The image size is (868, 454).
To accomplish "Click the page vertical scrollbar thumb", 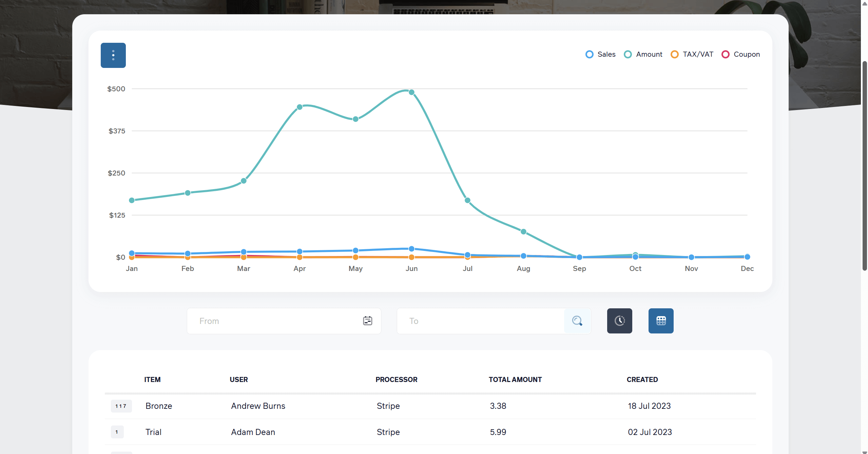I will tap(865, 166).
